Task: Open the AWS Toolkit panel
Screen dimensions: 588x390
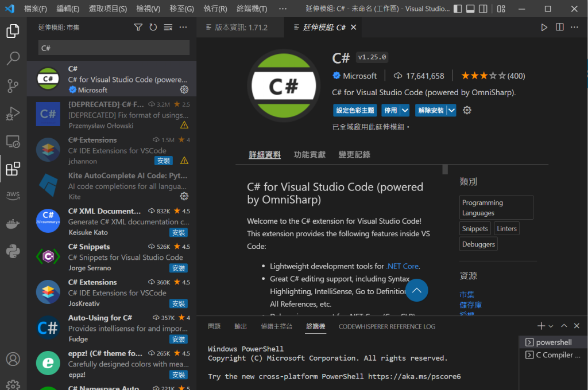Action: pyautogui.click(x=13, y=195)
